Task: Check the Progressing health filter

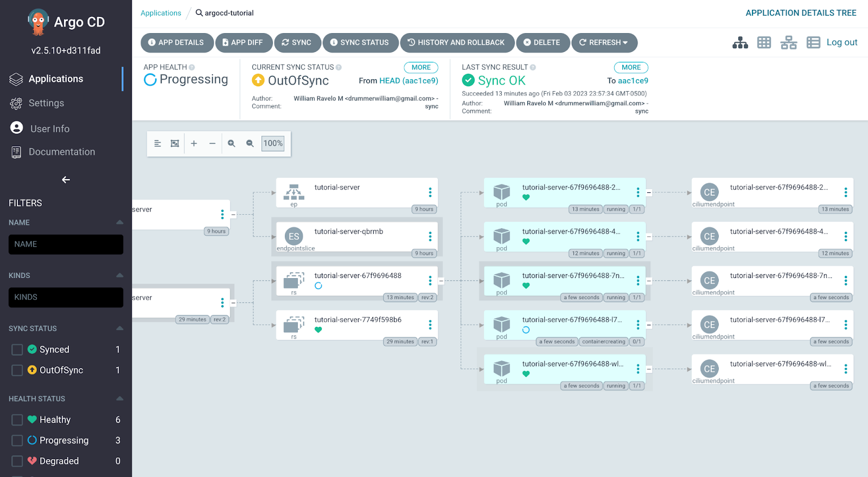Action: (x=17, y=441)
